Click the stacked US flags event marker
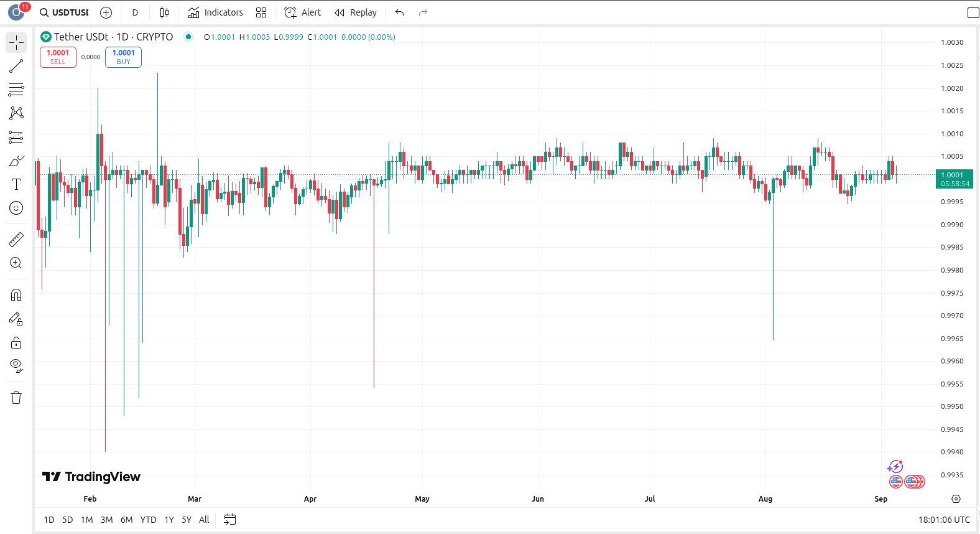 point(915,482)
